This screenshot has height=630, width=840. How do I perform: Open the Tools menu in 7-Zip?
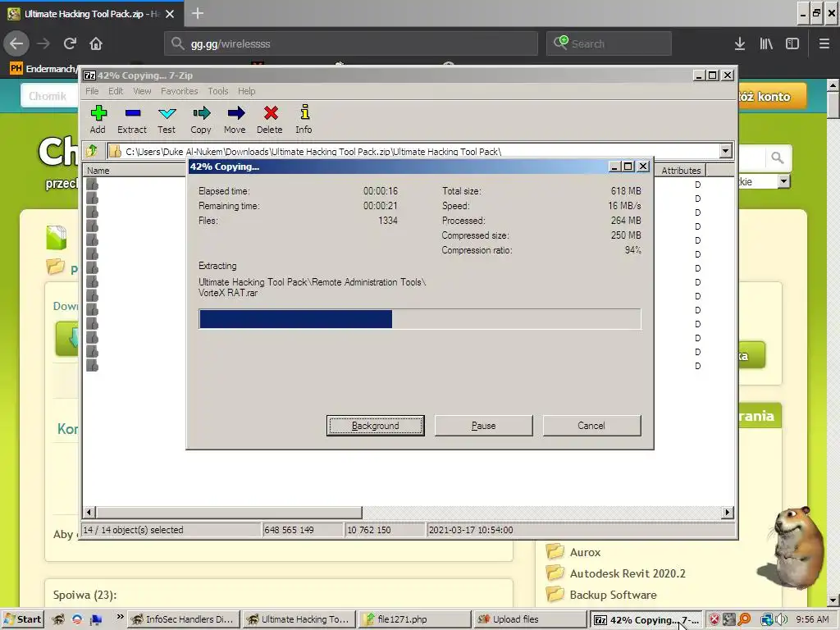[x=218, y=91]
